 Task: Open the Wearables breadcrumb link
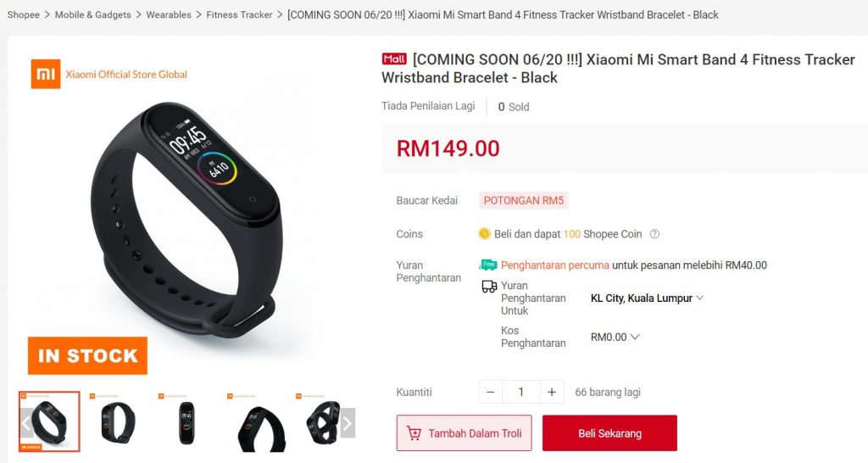coord(169,14)
